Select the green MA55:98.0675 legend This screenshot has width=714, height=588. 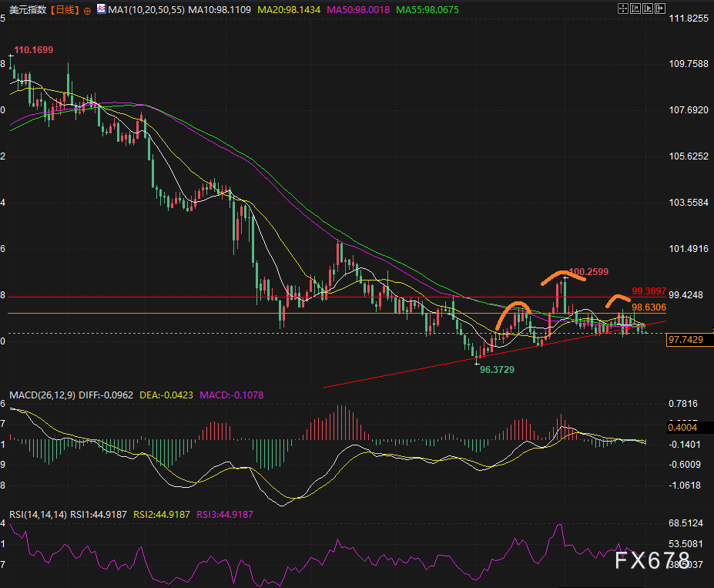coord(434,10)
